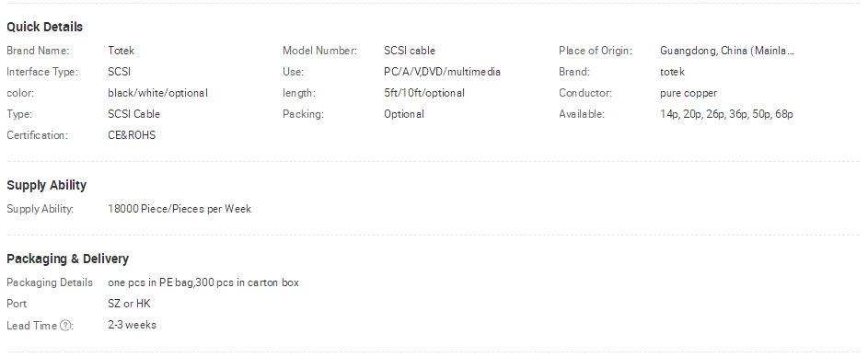Click the Supply Ability section heading
This screenshot has height=357, width=868.
[x=47, y=186]
